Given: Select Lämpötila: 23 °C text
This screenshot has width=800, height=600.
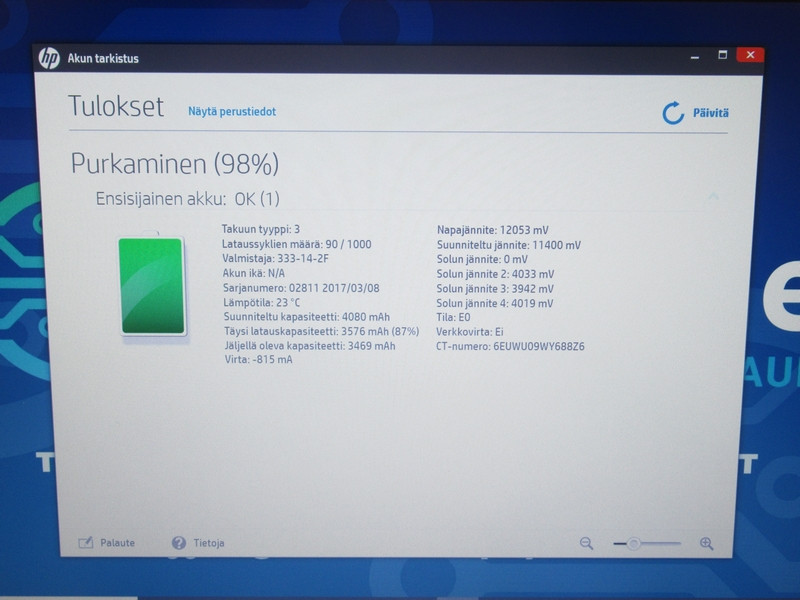Looking at the screenshot, I should coord(262,303).
